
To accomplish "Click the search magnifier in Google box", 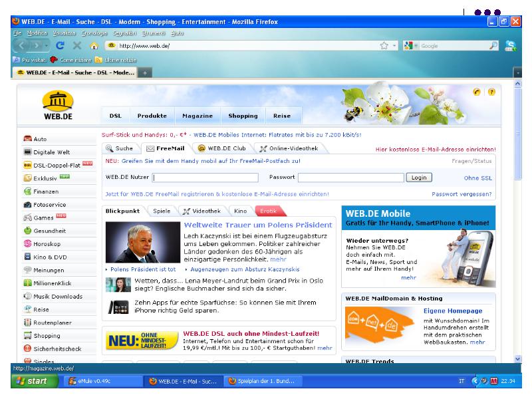I will 493,45.
